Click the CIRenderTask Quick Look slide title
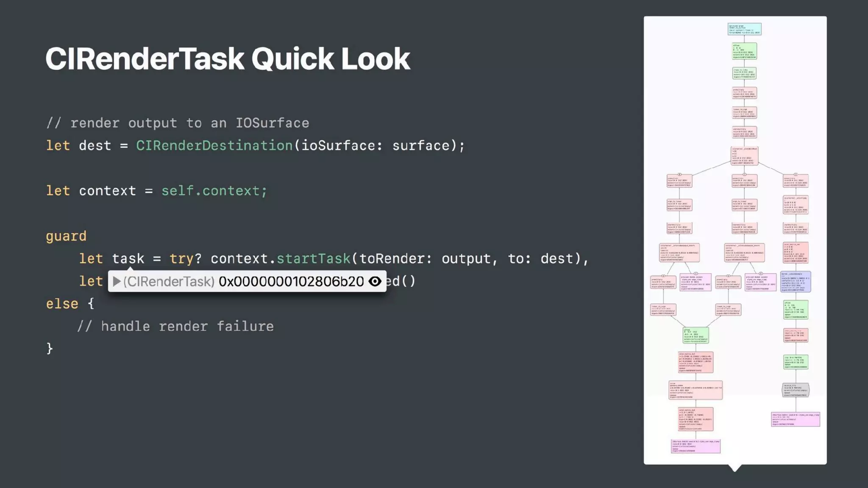Image resolution: width=868 pixels, height=488 pixels. [228, 58]
